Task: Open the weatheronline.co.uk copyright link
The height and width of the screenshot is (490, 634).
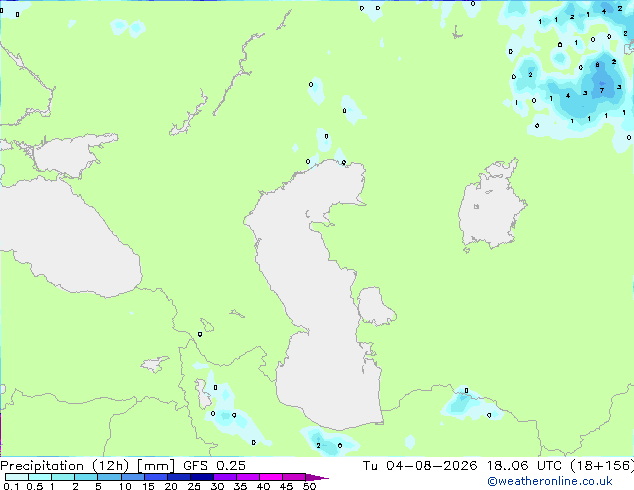Action: pyautogui.click(x=549, y=481)
